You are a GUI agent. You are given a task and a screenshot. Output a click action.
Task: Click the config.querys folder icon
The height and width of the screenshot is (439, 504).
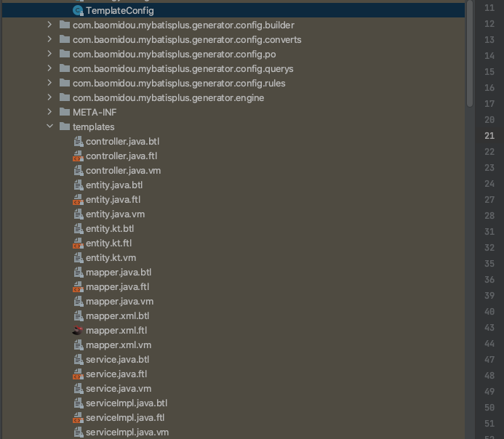point(65,68)
